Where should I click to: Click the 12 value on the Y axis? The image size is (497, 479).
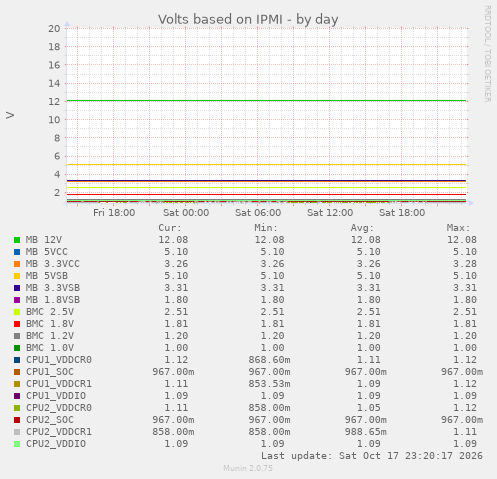(54, 101)
